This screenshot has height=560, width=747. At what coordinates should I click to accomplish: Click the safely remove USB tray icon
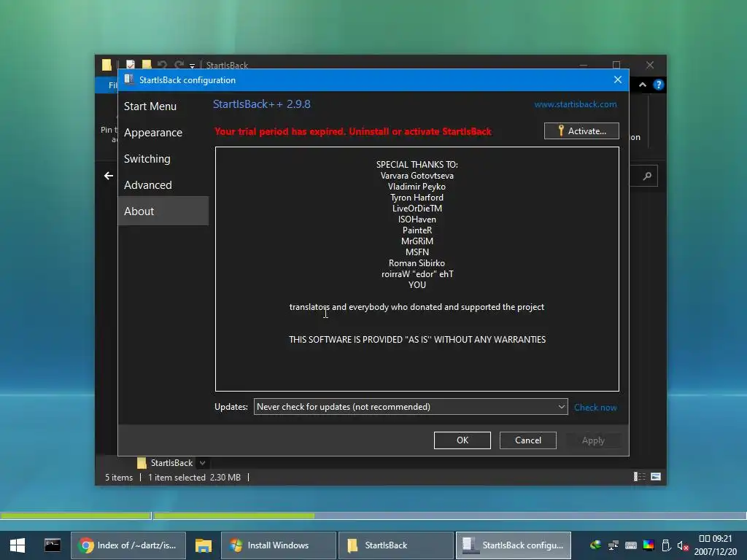coord(667,545)
